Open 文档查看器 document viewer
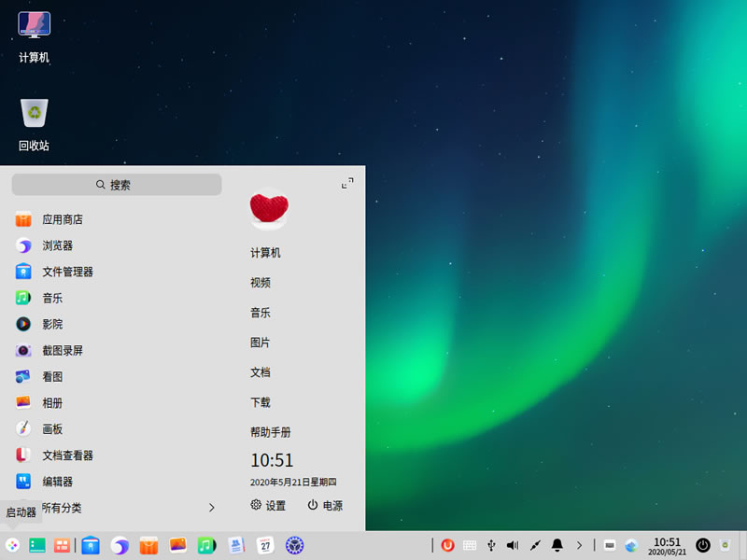Viewport: 747px width, 560px height. point(66,455)
